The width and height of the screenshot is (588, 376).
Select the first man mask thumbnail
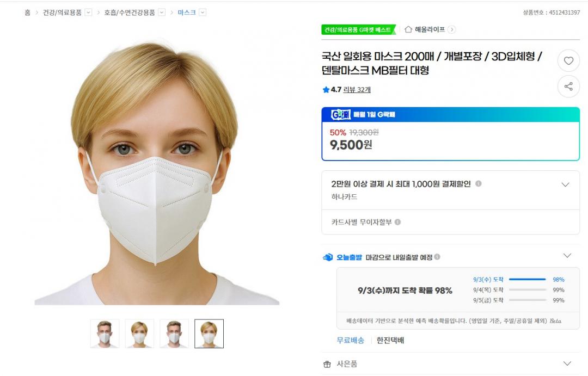click(105, 334)
